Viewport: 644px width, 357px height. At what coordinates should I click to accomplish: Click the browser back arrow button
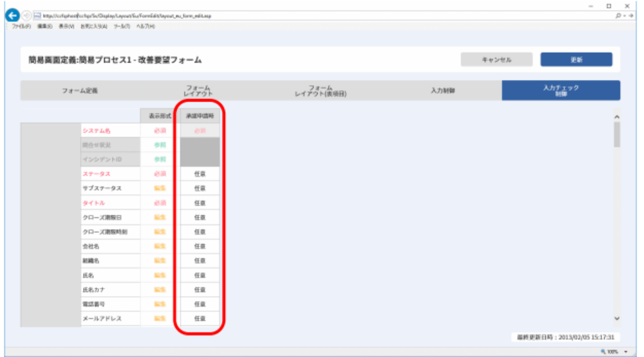(13, 16)
